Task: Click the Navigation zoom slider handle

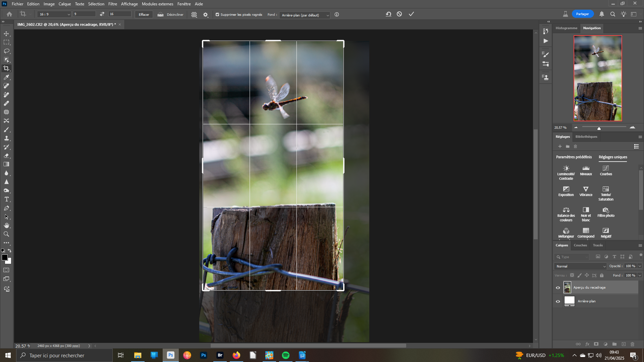Action: (x=599, y=128)
